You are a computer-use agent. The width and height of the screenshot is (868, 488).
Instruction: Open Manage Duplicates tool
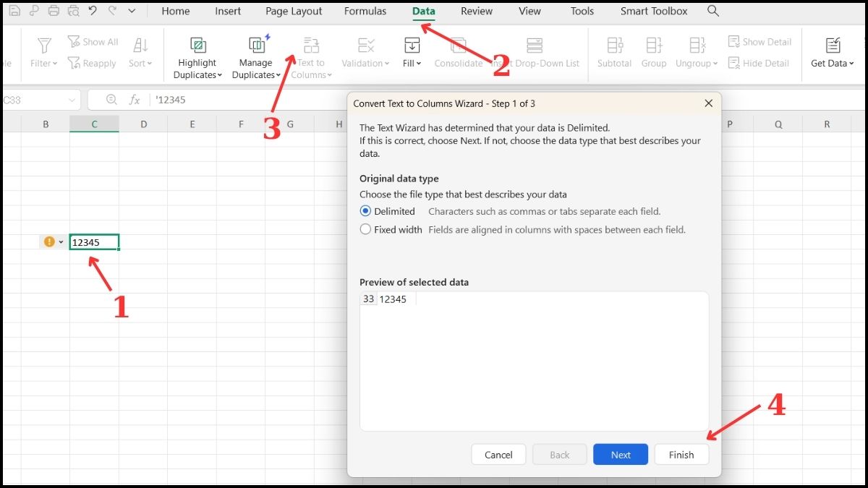[x=255, y=54]
